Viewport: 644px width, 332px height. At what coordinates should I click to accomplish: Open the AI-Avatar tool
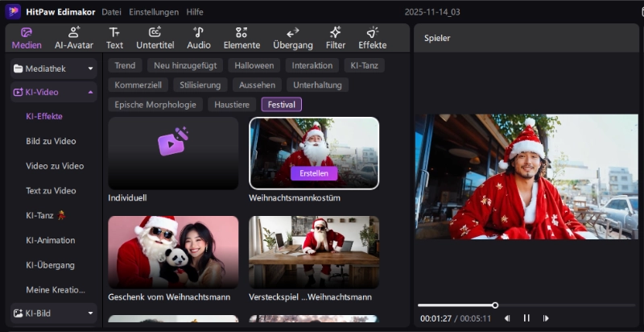(74, 38)
